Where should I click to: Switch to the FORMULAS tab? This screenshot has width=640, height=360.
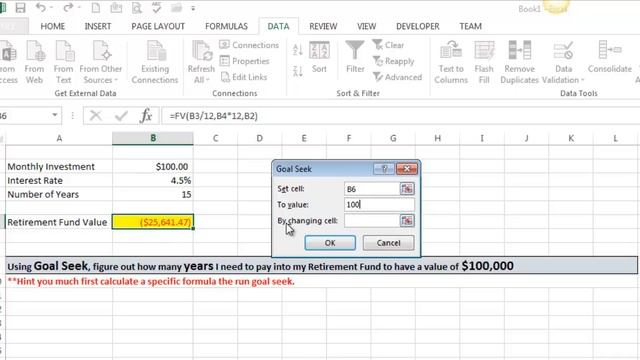226,26
